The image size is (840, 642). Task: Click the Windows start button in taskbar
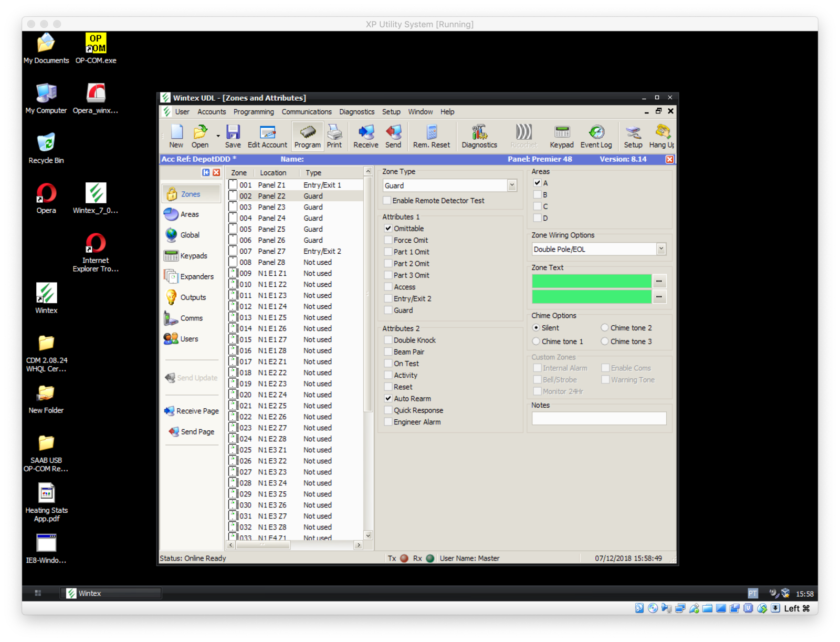tap(38, 593)
